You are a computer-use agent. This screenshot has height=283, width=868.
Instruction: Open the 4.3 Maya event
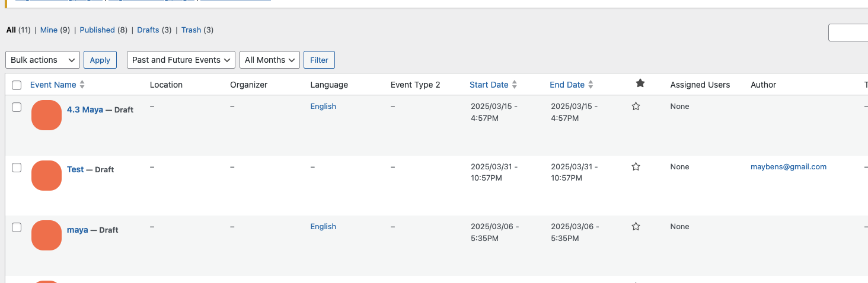pyautogui.click(x=85, y=110)
